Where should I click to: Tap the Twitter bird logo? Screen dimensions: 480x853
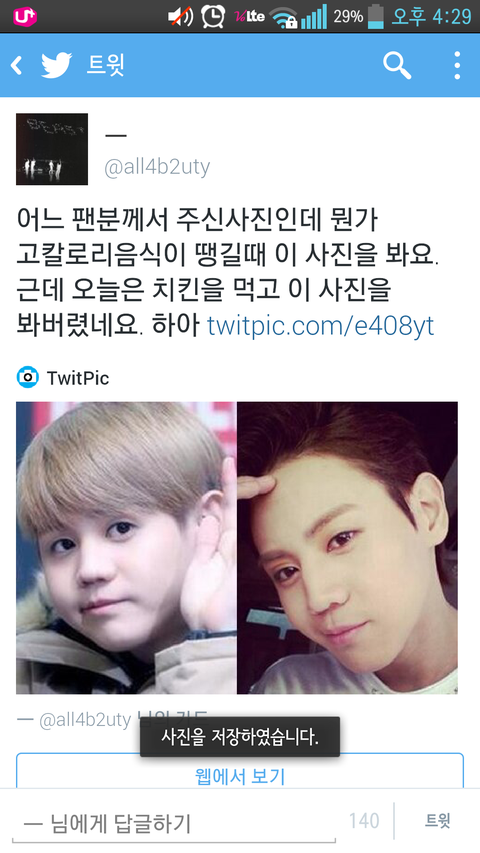click(57, 65)
